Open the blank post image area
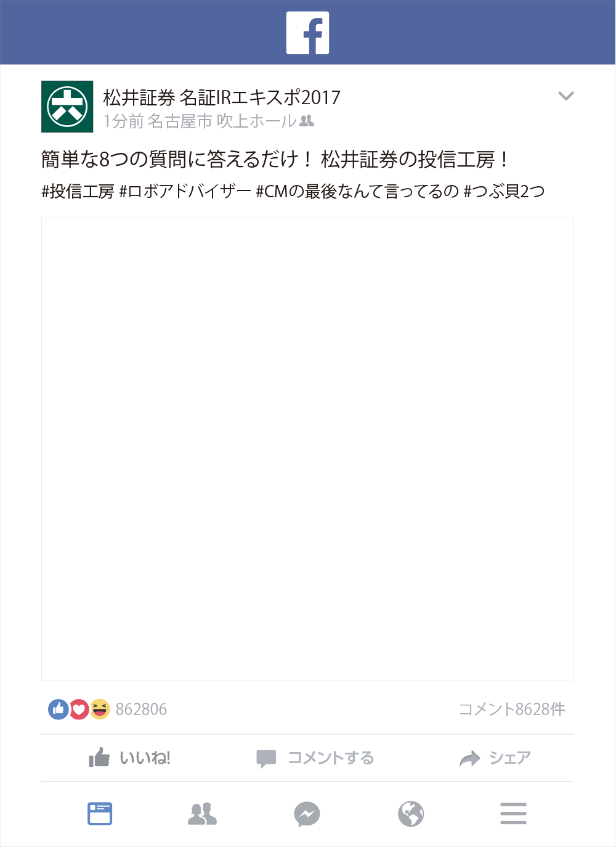The width and height of the screenshot is (616, 847). [307, 448]
